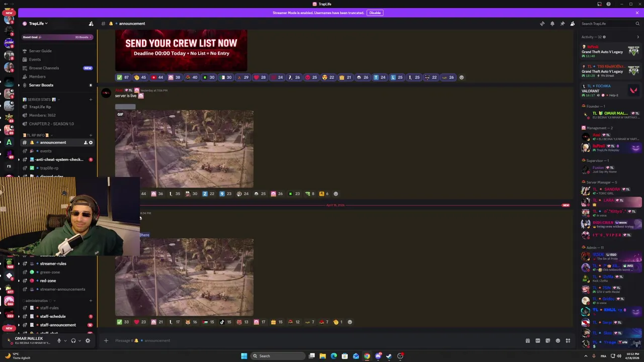This screenshot has width=644, height=362.
Task: Open Server Guide
Action: pos(40,51)
